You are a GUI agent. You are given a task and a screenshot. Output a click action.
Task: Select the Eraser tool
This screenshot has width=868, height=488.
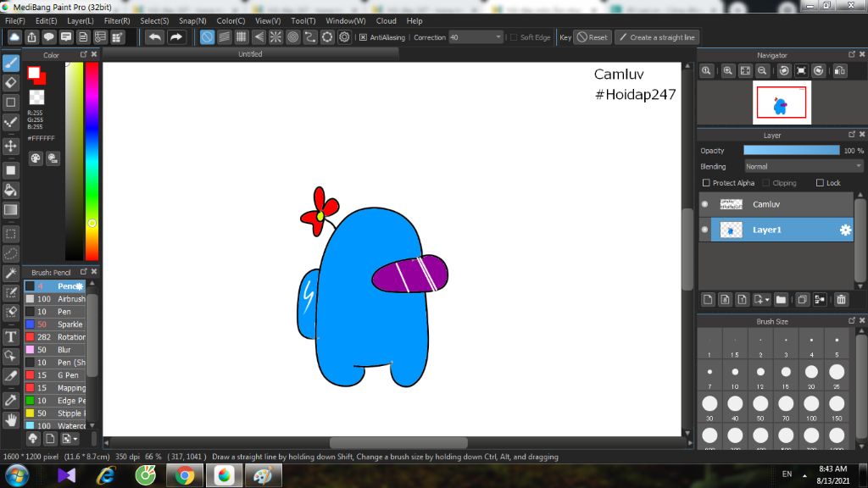(x=11, y=83)
